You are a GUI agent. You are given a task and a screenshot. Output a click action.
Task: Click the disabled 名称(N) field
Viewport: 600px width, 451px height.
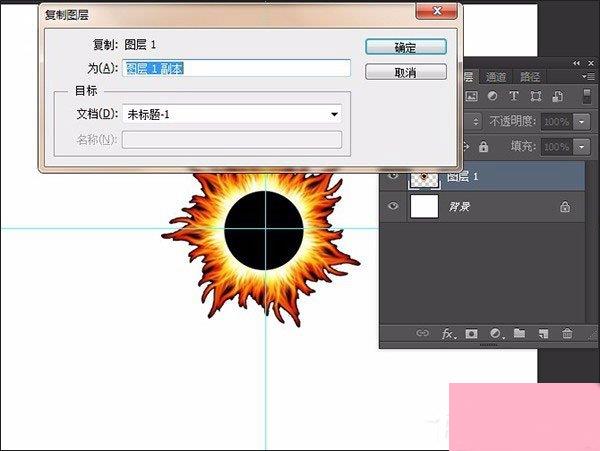[232, 140]
